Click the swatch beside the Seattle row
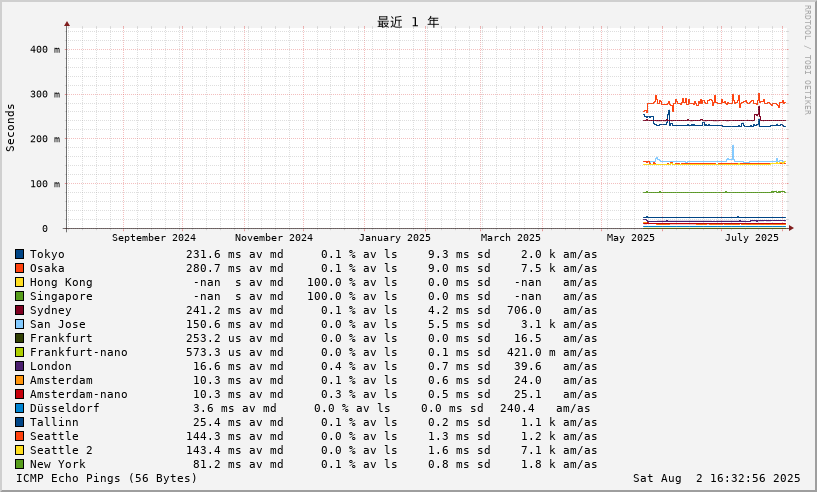 (19, 436)
